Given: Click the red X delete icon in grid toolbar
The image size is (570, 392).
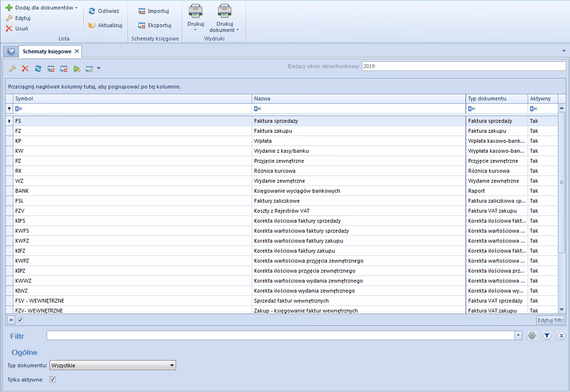Looking at the screenshot, I should click(x=25, y=69).
